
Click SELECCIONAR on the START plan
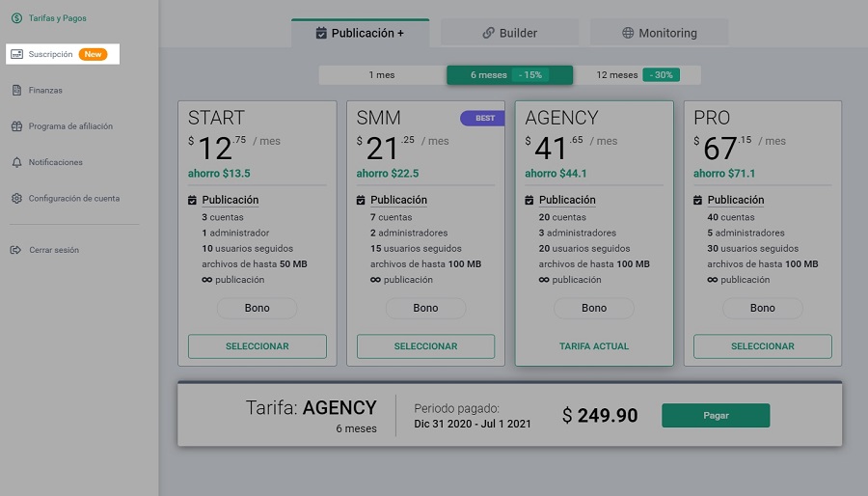click(x=258, y=346)
